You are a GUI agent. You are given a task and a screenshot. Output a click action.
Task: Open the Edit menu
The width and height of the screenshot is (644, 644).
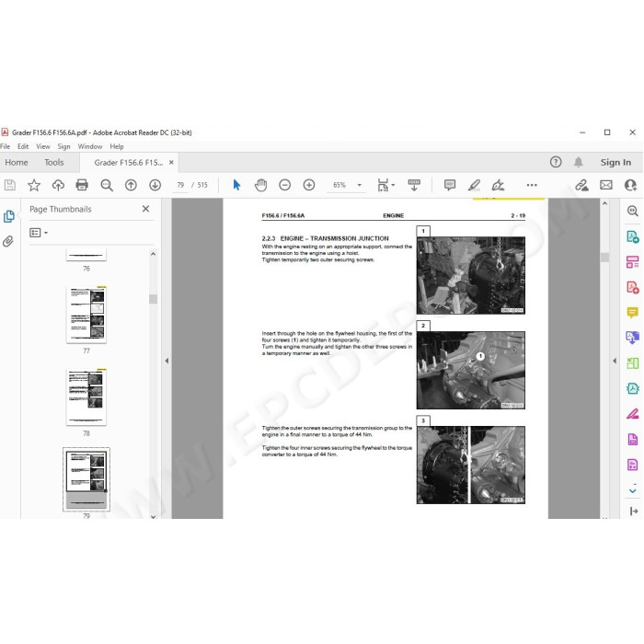click(x=23, y=146)
